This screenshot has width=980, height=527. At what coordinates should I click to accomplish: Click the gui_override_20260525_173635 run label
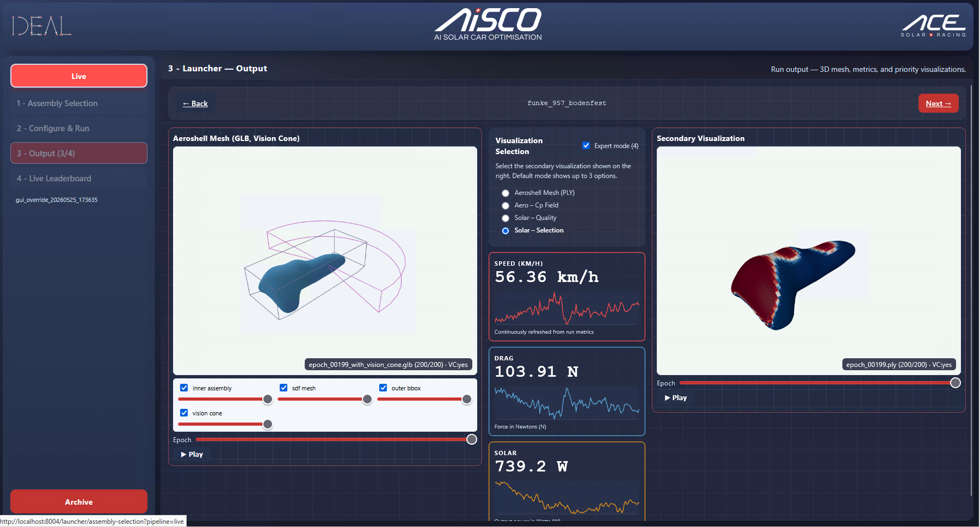tap(57, 200)
